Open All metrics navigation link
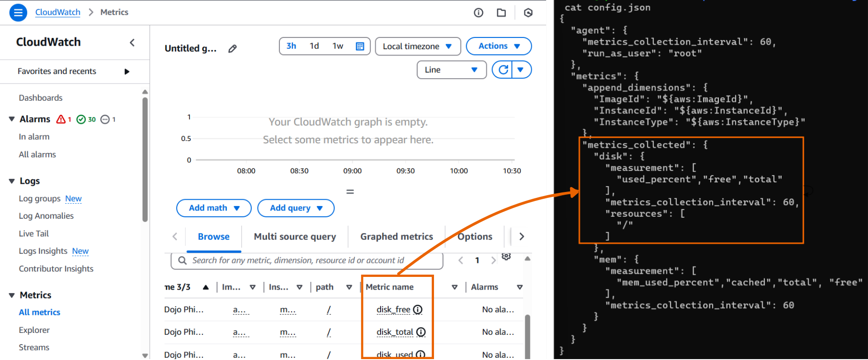This screenshot has height=360, width=868. [x=39, y=313]
